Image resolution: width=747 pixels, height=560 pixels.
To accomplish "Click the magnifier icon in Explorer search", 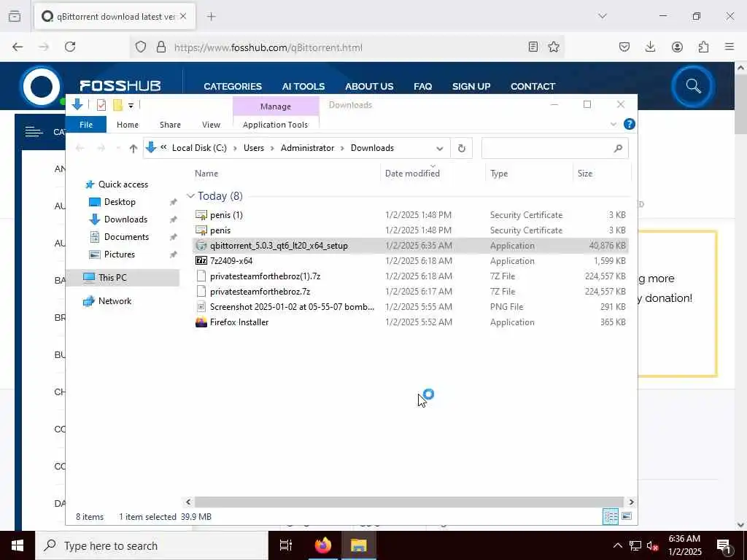I will point(618,149).
